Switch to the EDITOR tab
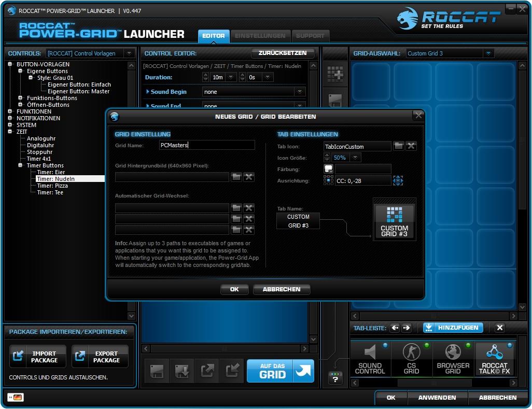This screenshot has height=409, width=532. coord(214,36)
